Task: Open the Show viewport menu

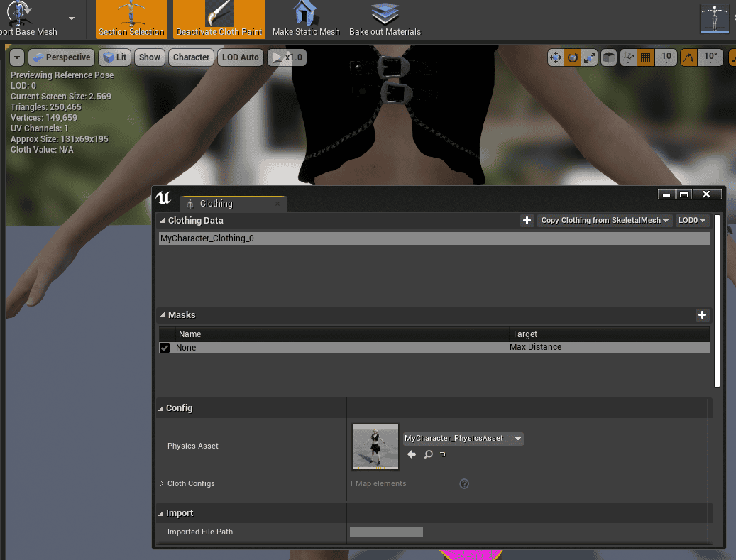Action: tap(149, 57)
